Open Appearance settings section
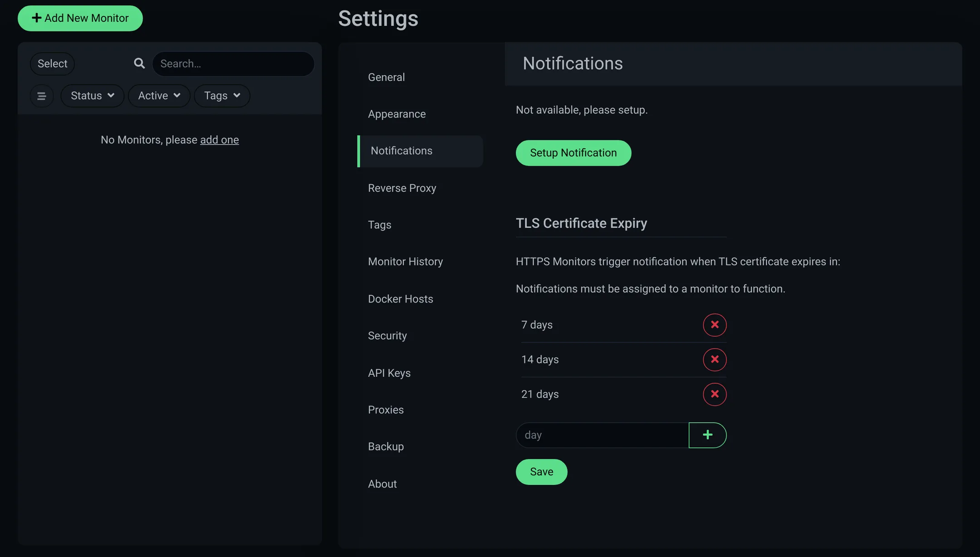 [x=420, y=114]
